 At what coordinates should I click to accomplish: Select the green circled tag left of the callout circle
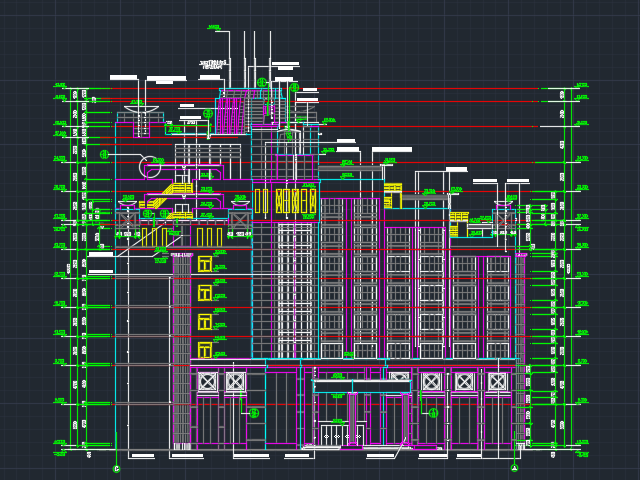(x=104, y=154)
